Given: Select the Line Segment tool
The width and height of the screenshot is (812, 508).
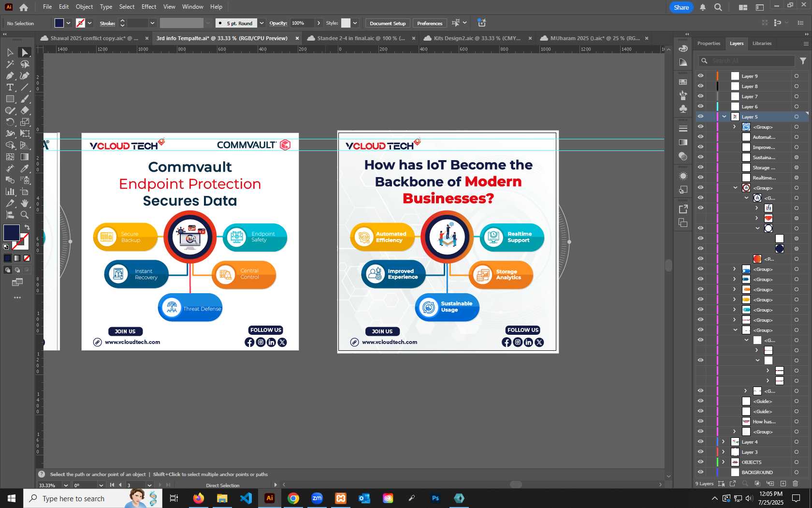Looking at the screenshot, I should click(25, 87).
